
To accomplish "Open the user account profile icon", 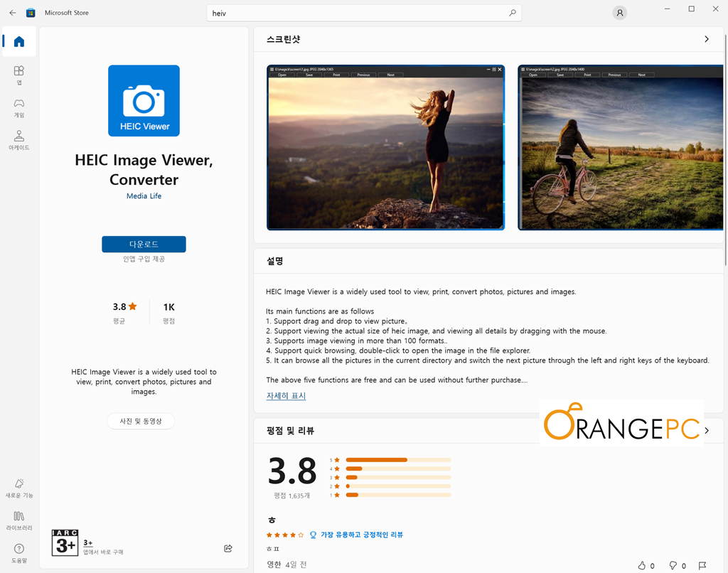I will [x=619, y=13].
